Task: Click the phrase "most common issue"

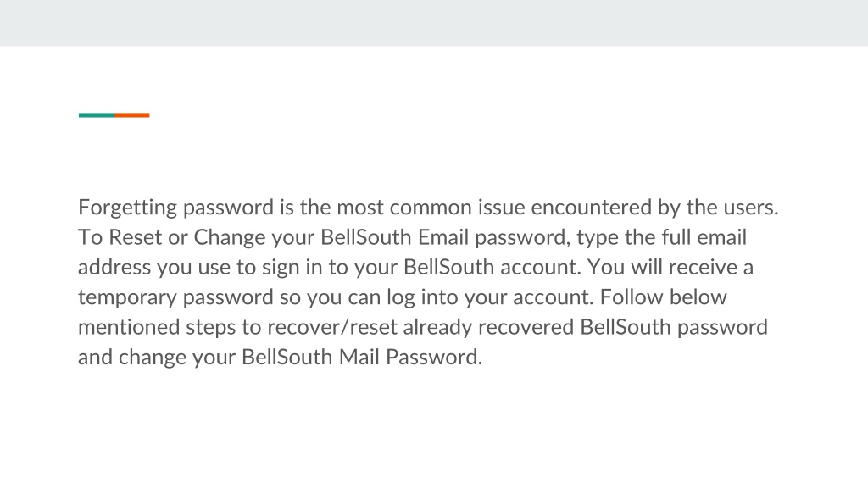Action: (x=431, y=208)
